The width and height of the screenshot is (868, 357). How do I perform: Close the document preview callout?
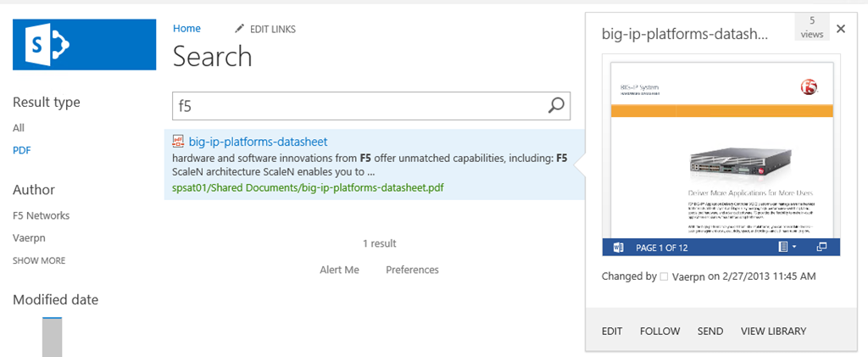[841, 29]
